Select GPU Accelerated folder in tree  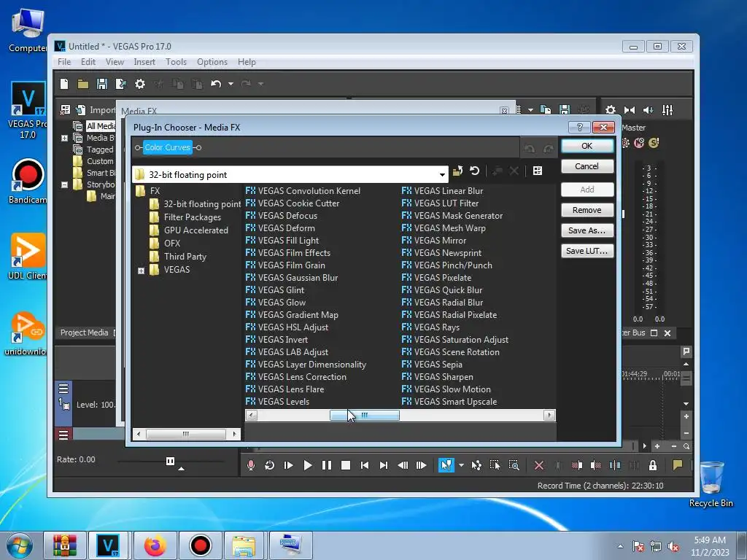(196, 230)
